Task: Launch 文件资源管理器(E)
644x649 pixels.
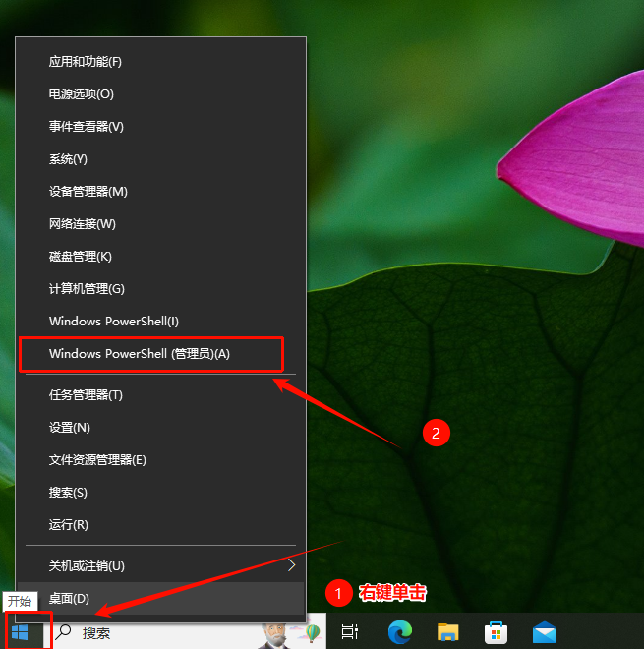Action: point(160,460)
